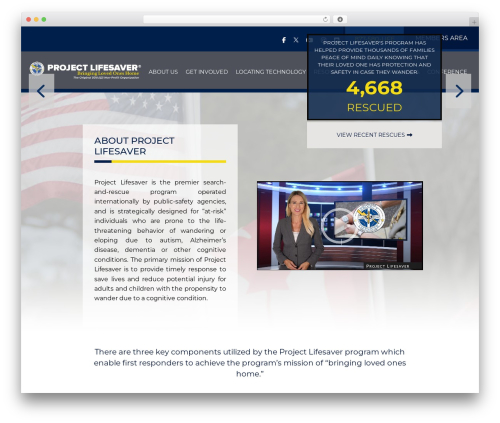
Task: Open the About Us menu
Action: [163, 72]
